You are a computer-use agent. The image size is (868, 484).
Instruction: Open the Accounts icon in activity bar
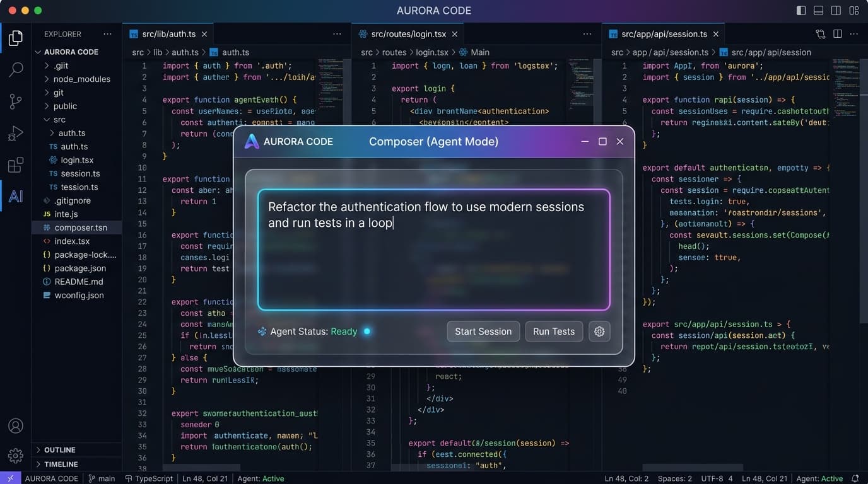16,425
